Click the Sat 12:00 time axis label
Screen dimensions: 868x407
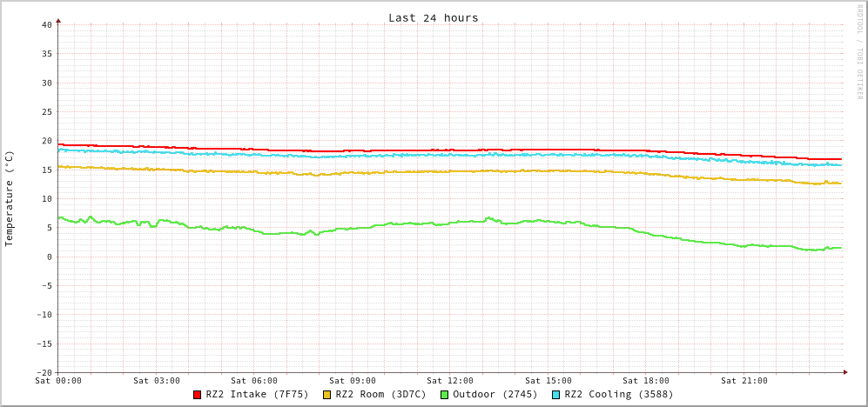pos(450,381)
